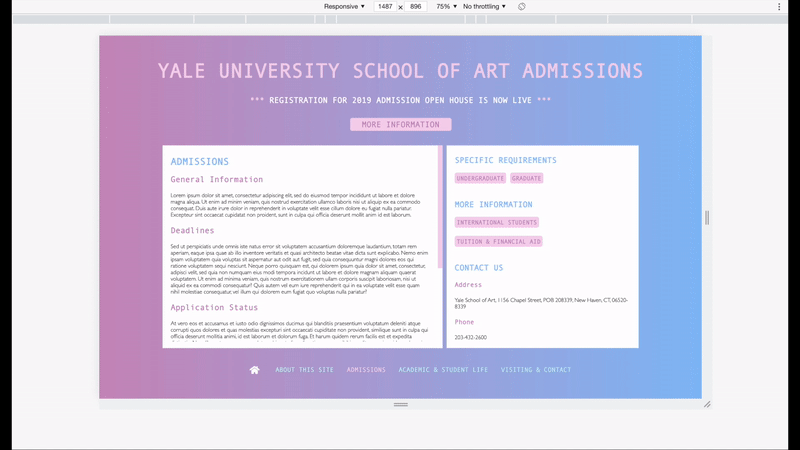Open the INTERNATIONAL STUDENTS link button
The width and height of the screenshot is (800, 450).
[x=497, y=222]
